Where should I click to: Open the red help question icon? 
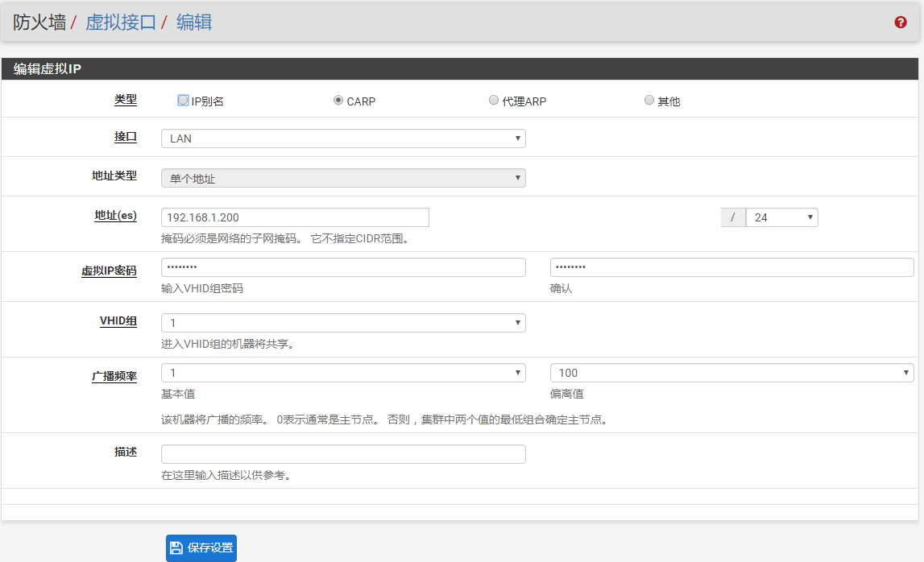coord(901,23)
